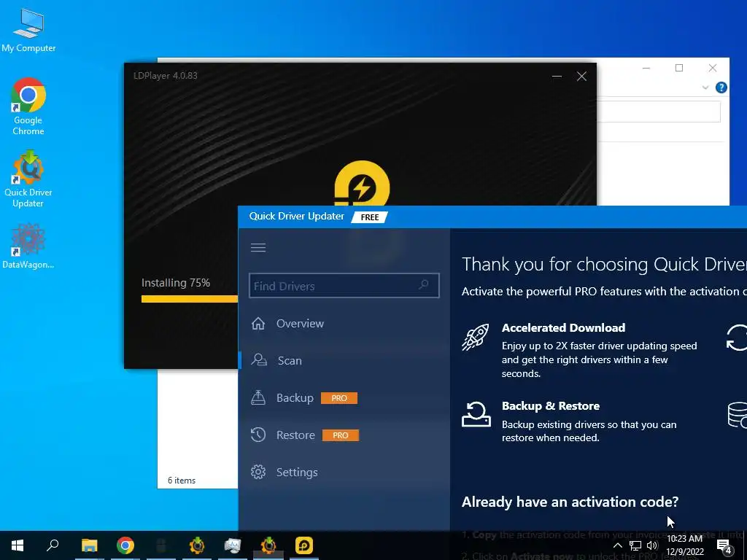747x560 pixels.
Task: Click the active Quick Driver Updater taskbar icon
Action: 268,545
